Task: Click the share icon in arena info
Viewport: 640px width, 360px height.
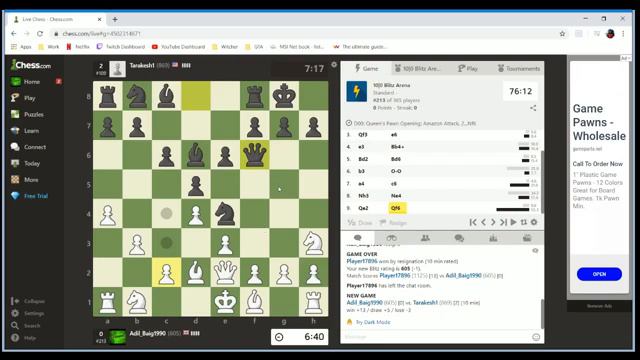Action: (x=533, y=108)
